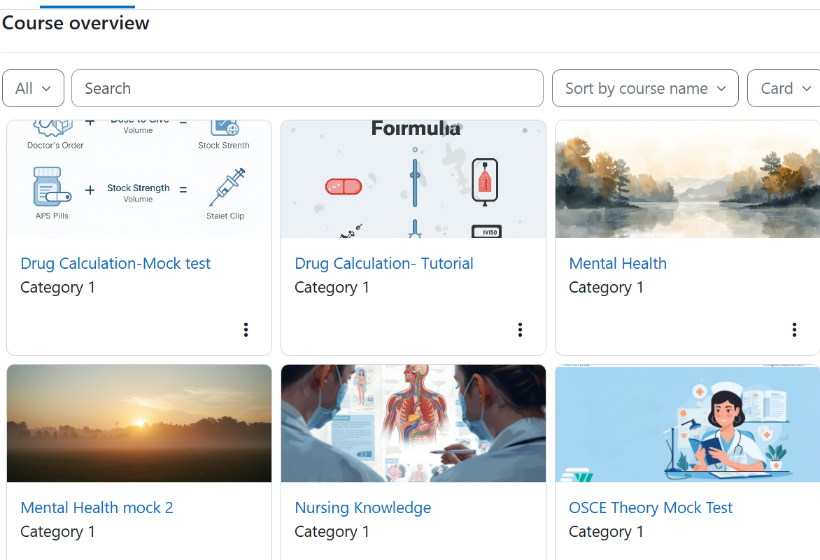The height and width of the screenshot is (560, 820).
Task: Go to the Mental Health course
Action: coord(617,263)
